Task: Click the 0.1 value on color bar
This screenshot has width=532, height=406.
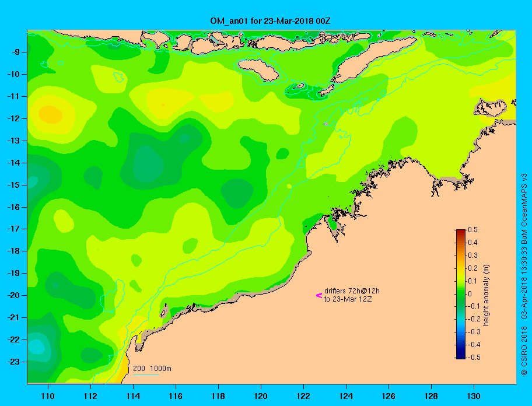Action: click(473, 281)
